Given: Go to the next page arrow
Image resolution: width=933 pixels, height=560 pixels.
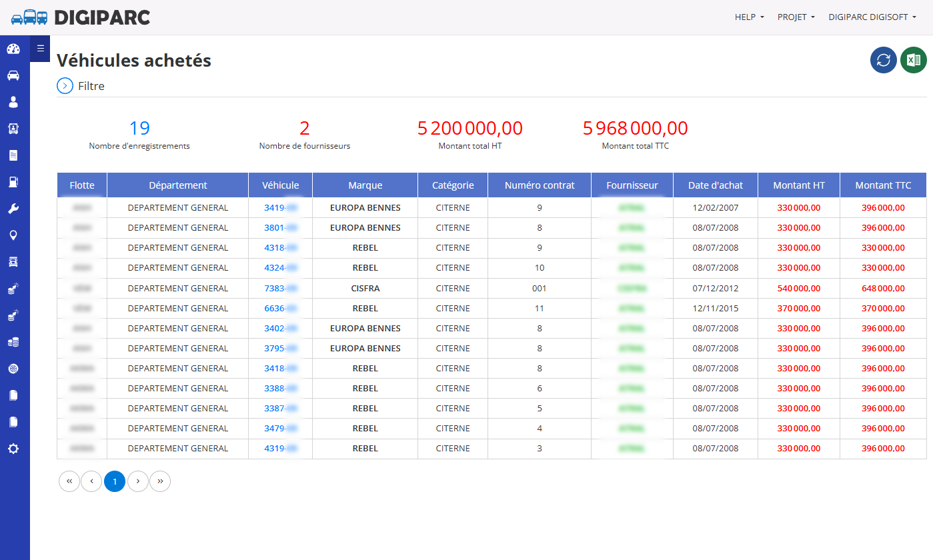Looking at the screenshot, I should [x=138, y=481].
